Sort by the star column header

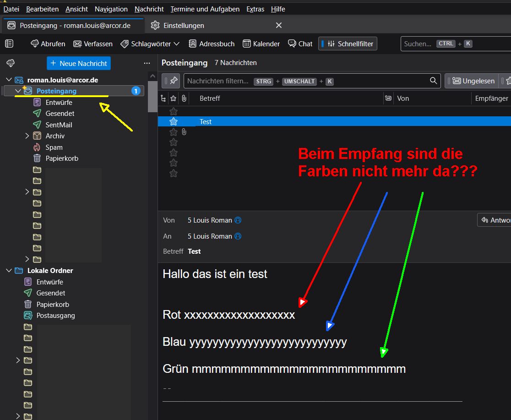pos(174,98)
